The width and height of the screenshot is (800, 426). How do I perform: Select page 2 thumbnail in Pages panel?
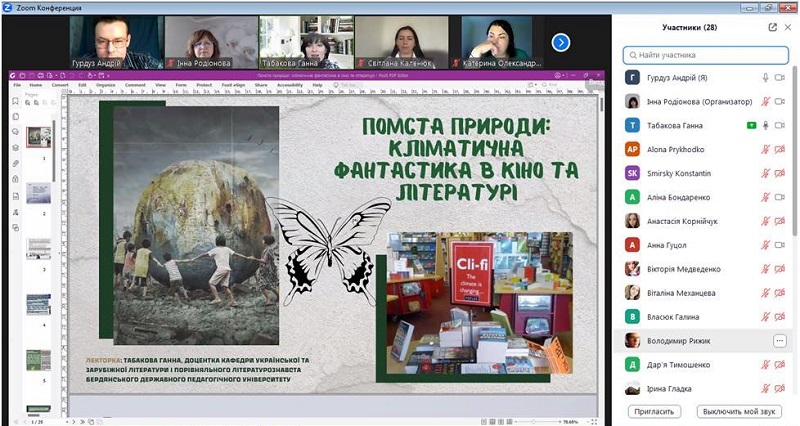(39, 193)
